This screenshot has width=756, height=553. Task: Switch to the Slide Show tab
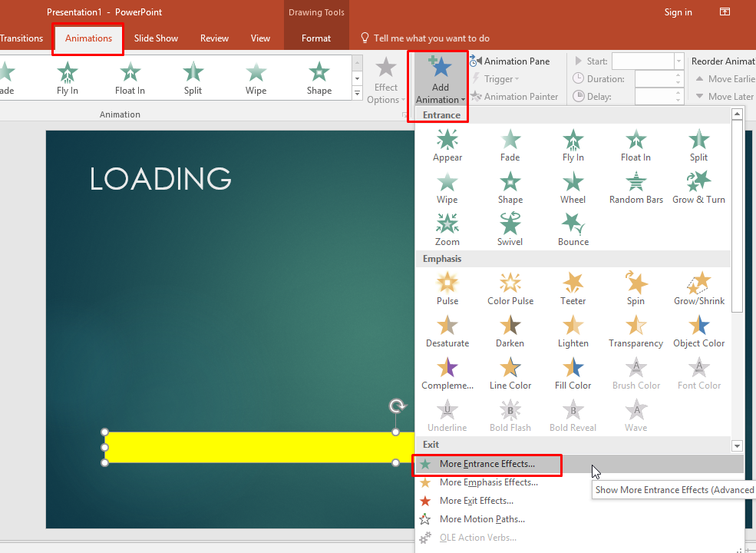tap(156, 38)
